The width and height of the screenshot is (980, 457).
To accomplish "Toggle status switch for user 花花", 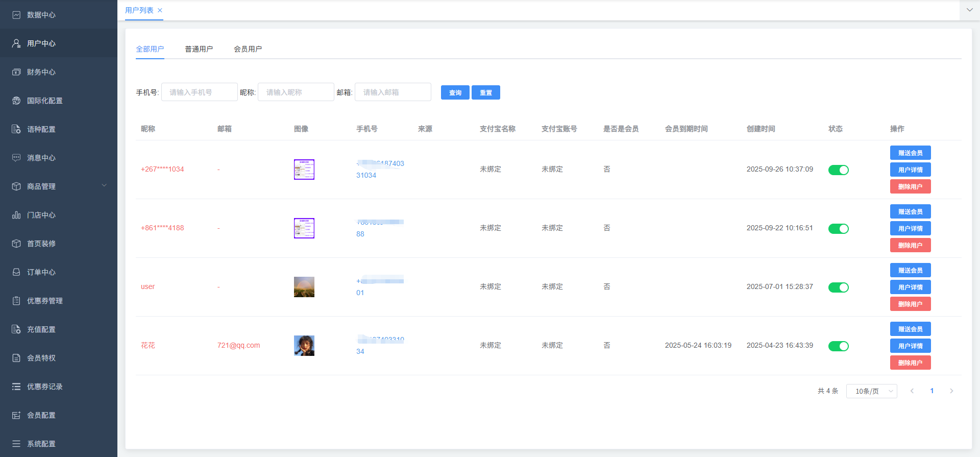I will tap(838, 346).
